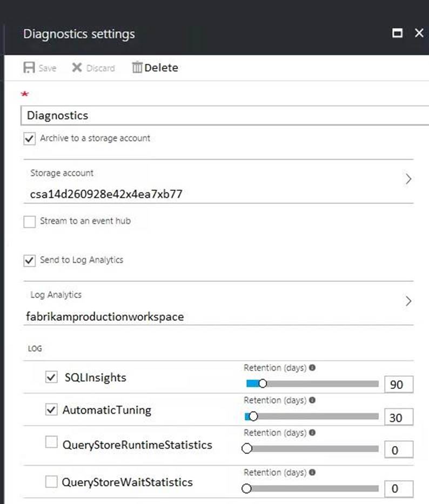Uncheck Send to Log Analytics
This screenshot has height=504, width=429.
[x=30, y=261]
